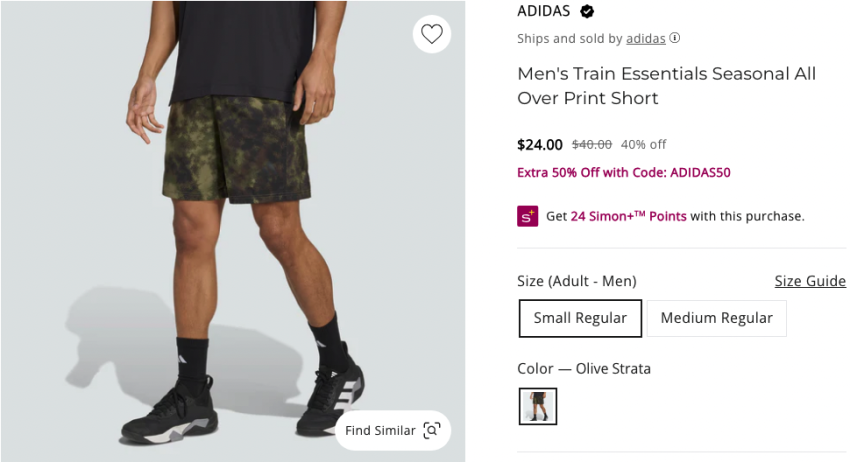Open the seller info icon beside adidas
The height and width of the screenshot is (462, 850).
[675, 39]
